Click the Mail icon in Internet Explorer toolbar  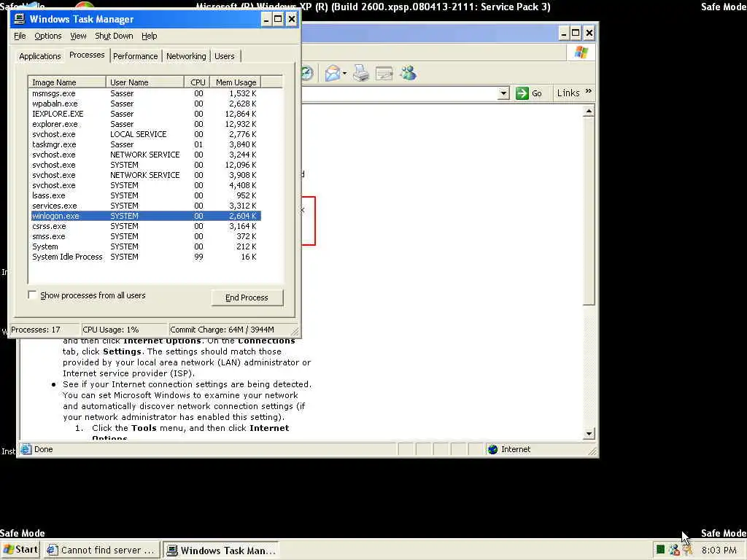(x=333, y=74)
